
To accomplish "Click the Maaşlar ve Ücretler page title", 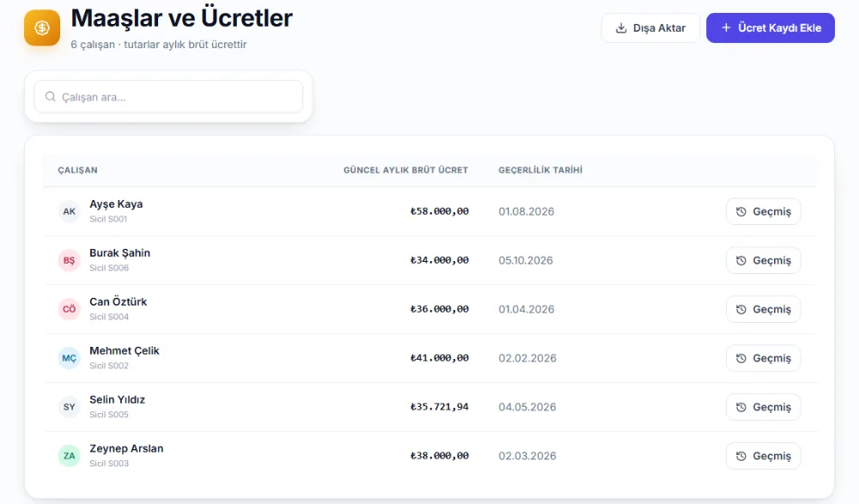I will click(182, 18).
